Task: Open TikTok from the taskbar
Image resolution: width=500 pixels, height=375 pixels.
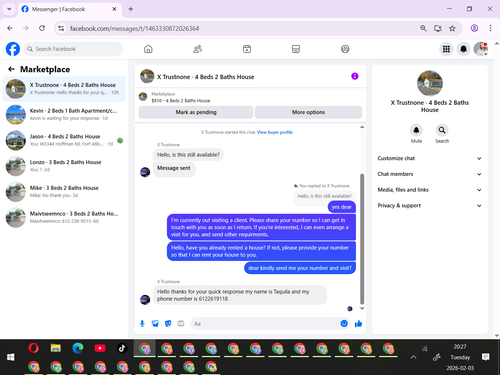Action: 122,348
